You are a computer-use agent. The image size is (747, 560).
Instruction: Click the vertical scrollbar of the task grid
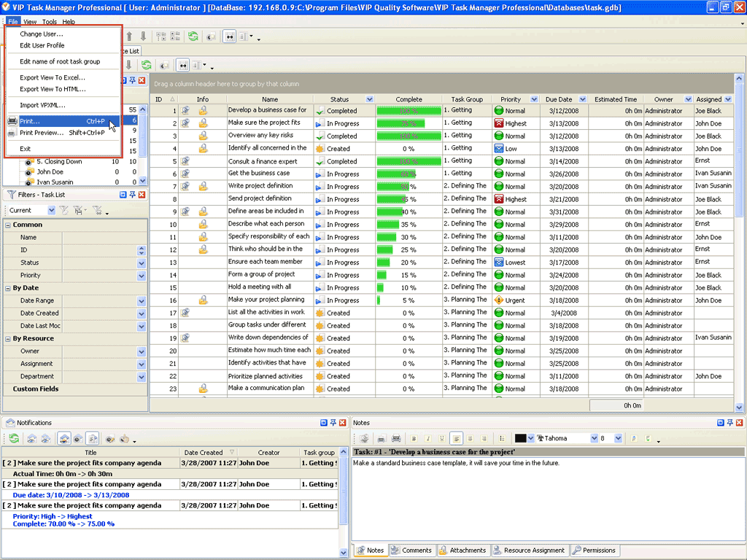[x=739, y=242]
